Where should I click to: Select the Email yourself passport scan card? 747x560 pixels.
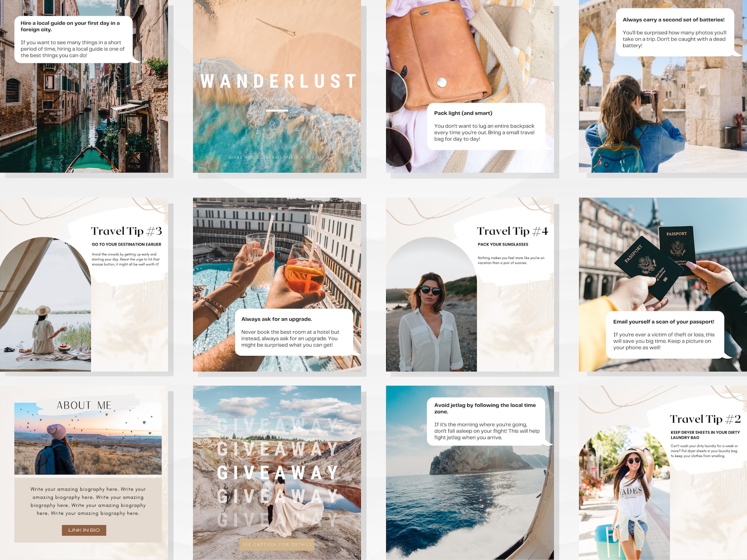663,284
